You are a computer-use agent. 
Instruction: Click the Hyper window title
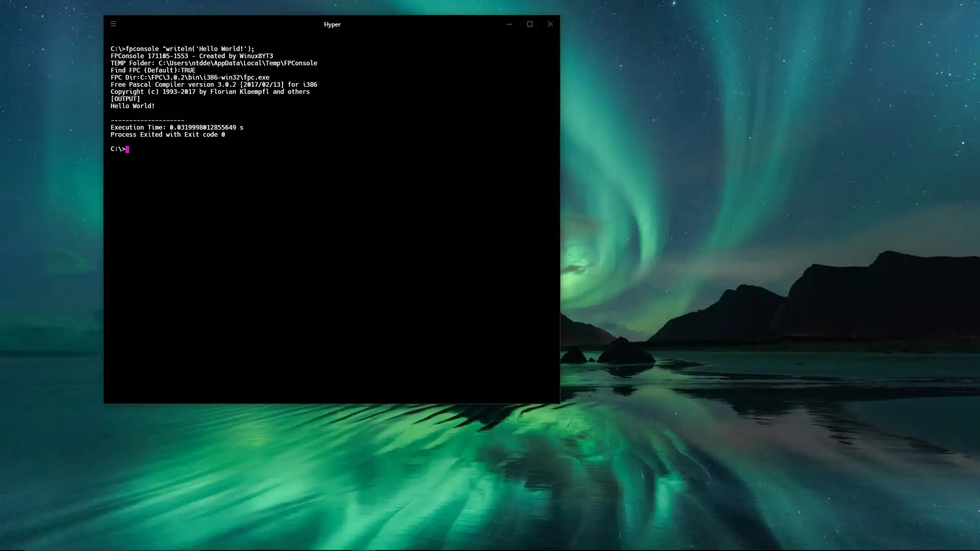point(332,24)
